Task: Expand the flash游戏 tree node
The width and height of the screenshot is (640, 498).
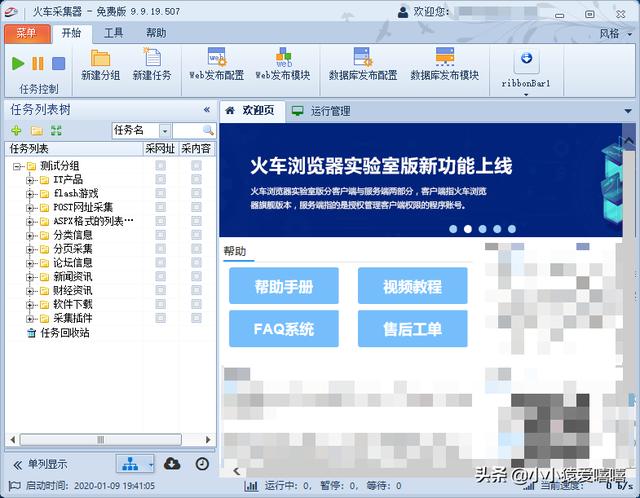Action: pyautogui.click(x=30, y=194)
